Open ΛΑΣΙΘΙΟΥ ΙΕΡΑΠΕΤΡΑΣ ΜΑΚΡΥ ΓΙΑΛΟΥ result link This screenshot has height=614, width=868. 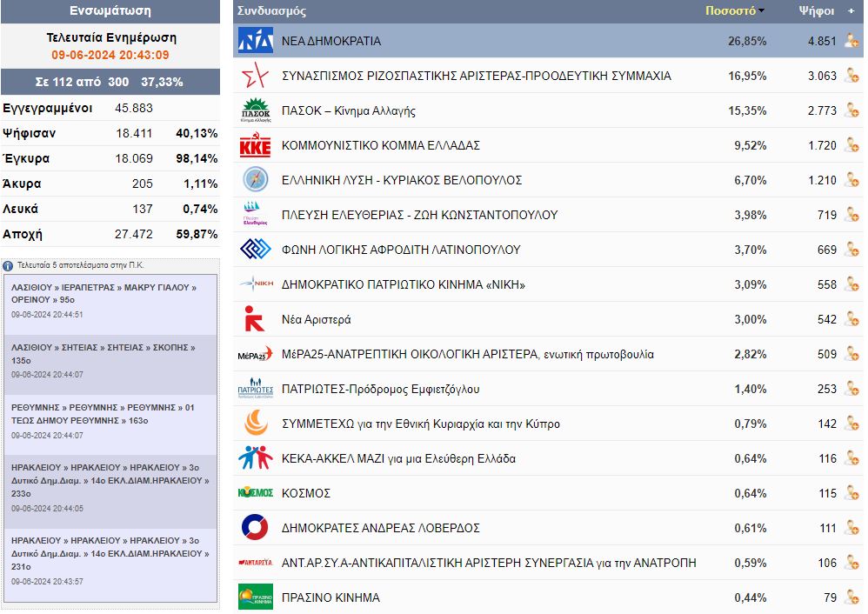coord(103,293)
